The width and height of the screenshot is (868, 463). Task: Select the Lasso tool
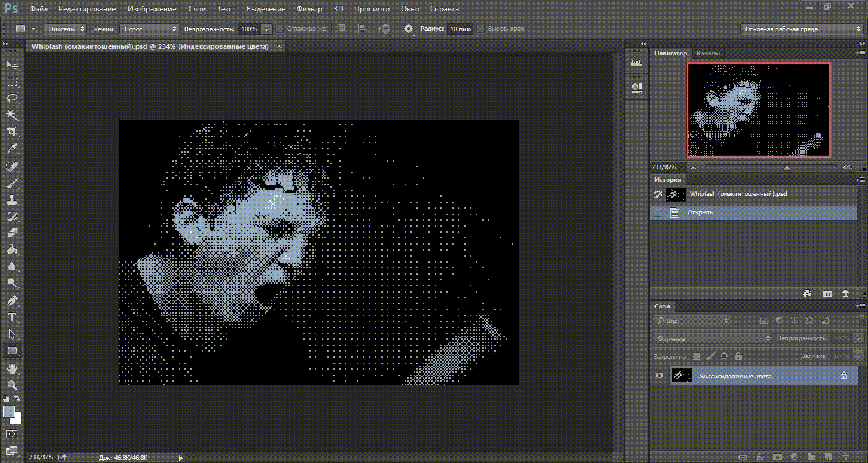click(12, 99)
